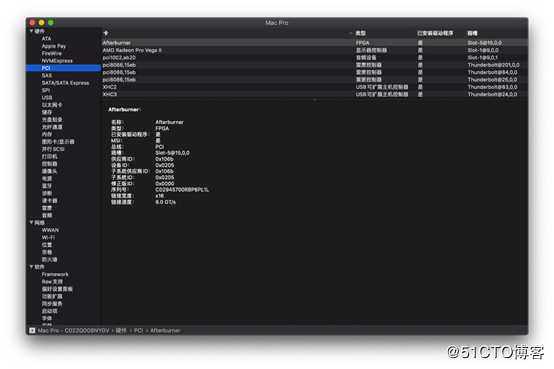This screenshot has width=554, height=369.
Task: Open 并行 SCSI in the sidebar
Action: (x=53, y=149)
